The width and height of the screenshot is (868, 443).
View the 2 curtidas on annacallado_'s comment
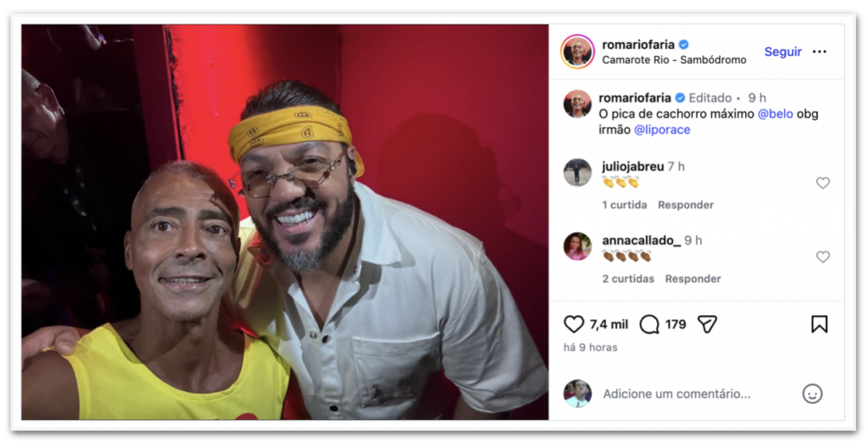(628, 279)
